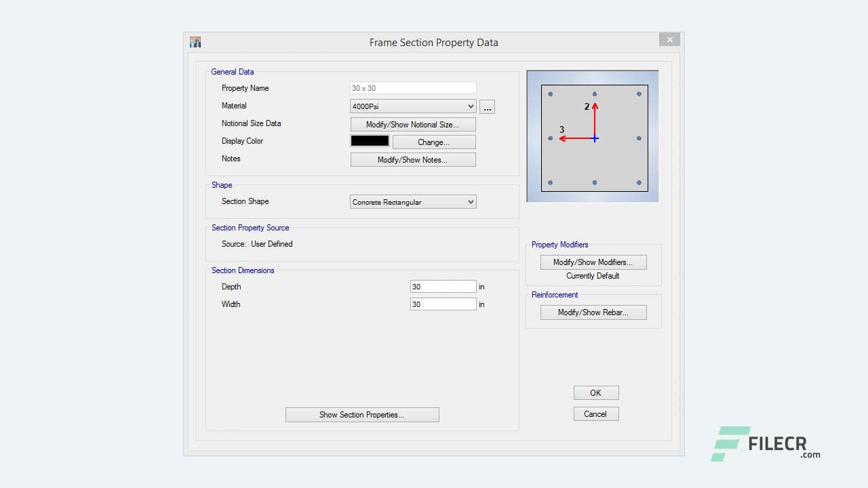Open the Material dropdown
This screenshot has height=488, width=868.
[x=412, y=106]
